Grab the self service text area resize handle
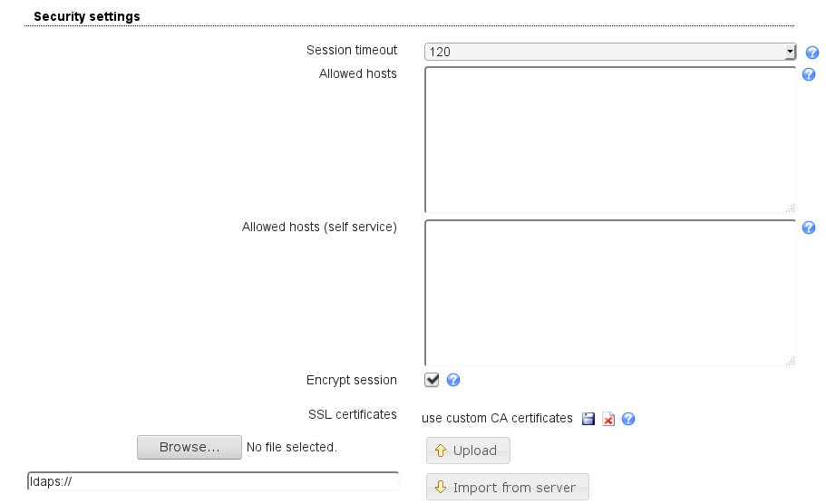Image resolution: width=826 pixels, height=504 pixels. [x=791, y=361]
